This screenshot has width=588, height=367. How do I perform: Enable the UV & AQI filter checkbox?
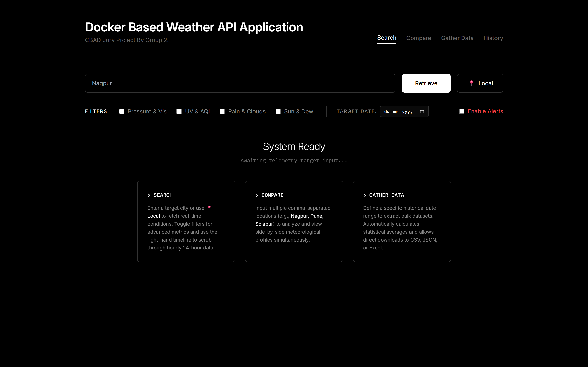tap(179, 111)
